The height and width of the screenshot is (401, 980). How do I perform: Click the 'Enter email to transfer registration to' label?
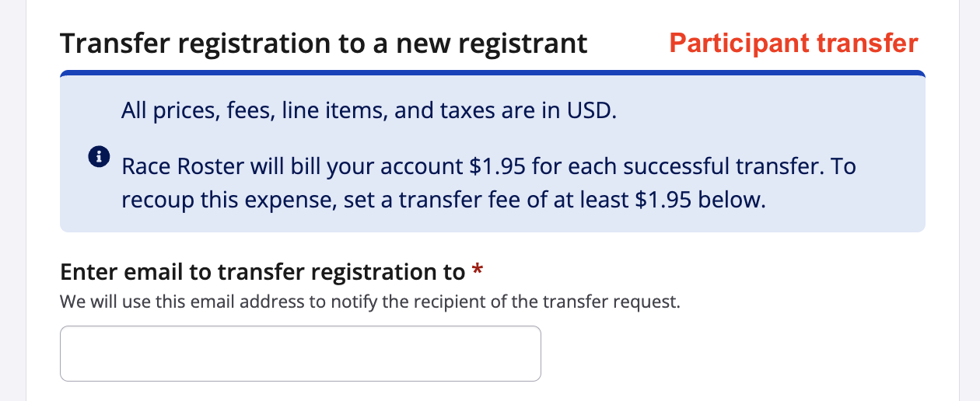pos(262,272)
